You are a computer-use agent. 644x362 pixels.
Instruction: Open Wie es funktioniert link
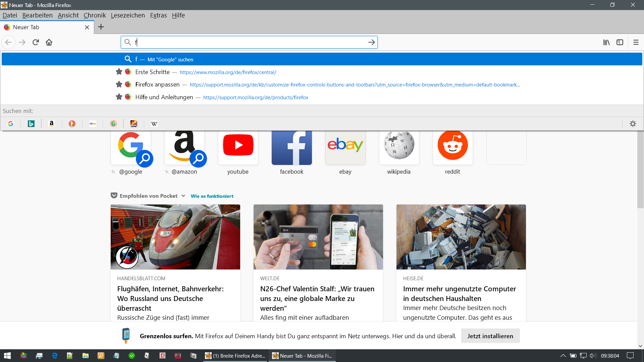(212, 196)
